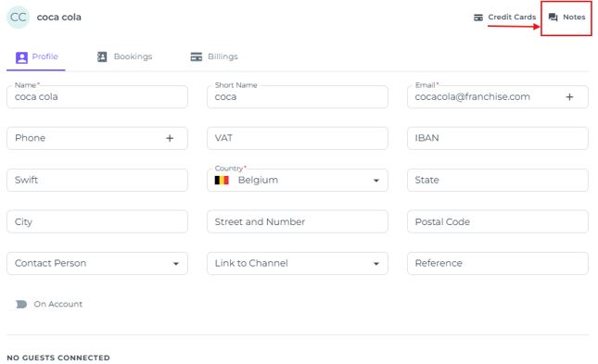
Task: Focus the Street and Number field
Action: 298,221
